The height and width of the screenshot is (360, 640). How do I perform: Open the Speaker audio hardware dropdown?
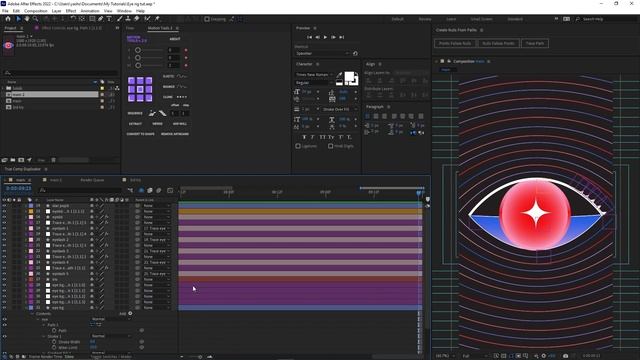pyautogui.click(x=322, y=53)
